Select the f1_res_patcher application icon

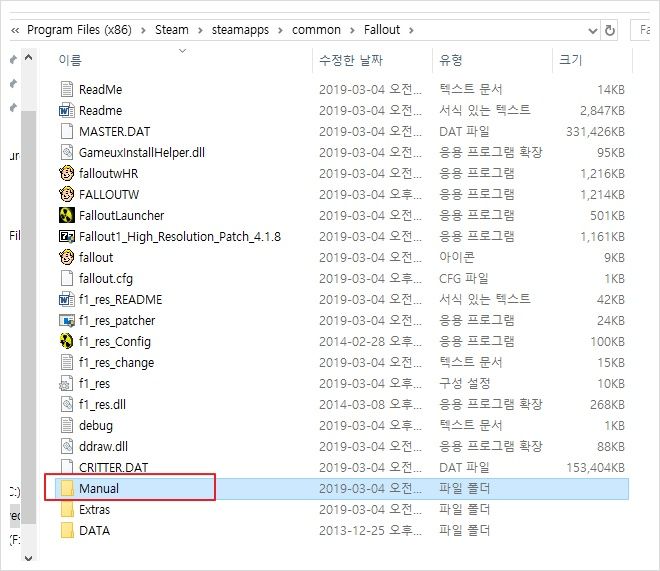(67, 320)
